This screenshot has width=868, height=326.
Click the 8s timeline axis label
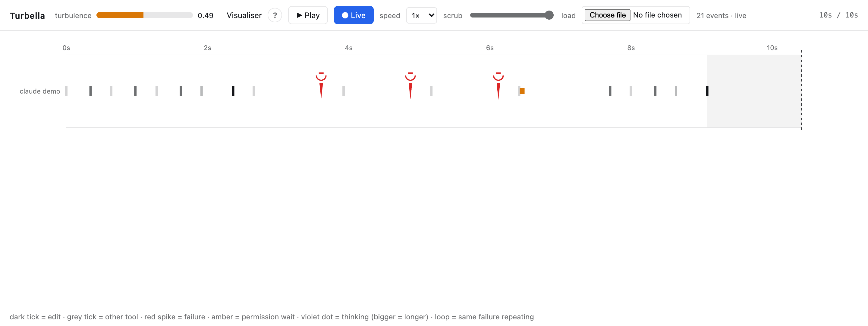tap(631, 48)
